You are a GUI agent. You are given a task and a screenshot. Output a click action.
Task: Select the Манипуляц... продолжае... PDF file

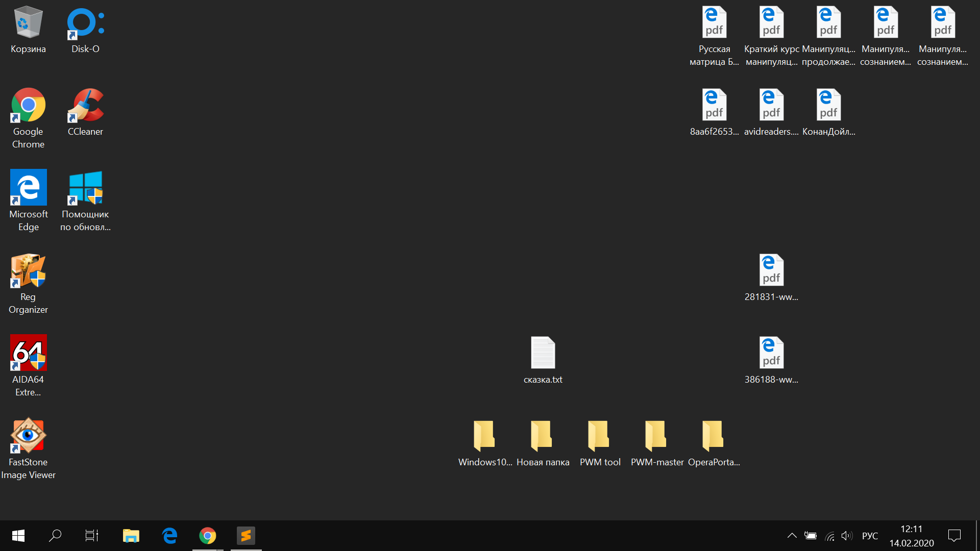point(828,36)
